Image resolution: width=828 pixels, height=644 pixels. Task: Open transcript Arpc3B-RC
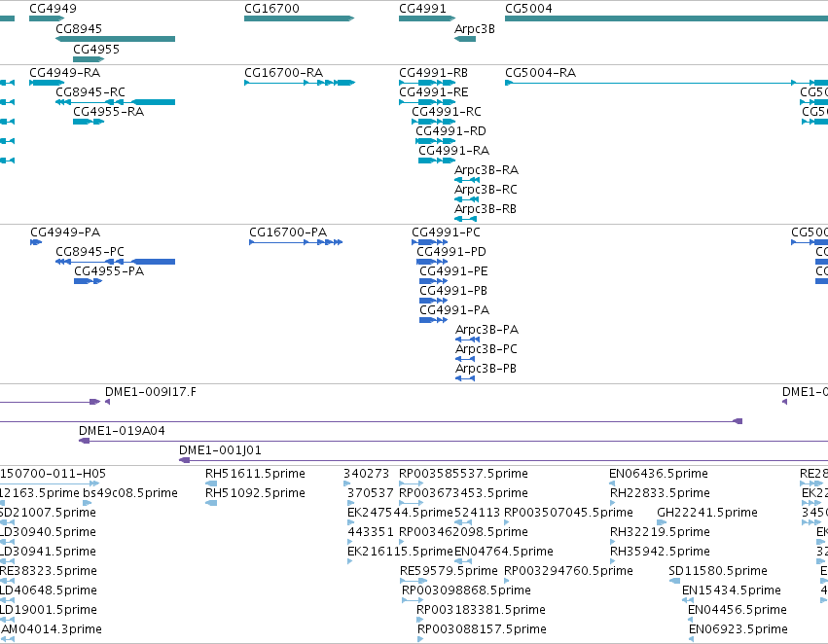486,190
